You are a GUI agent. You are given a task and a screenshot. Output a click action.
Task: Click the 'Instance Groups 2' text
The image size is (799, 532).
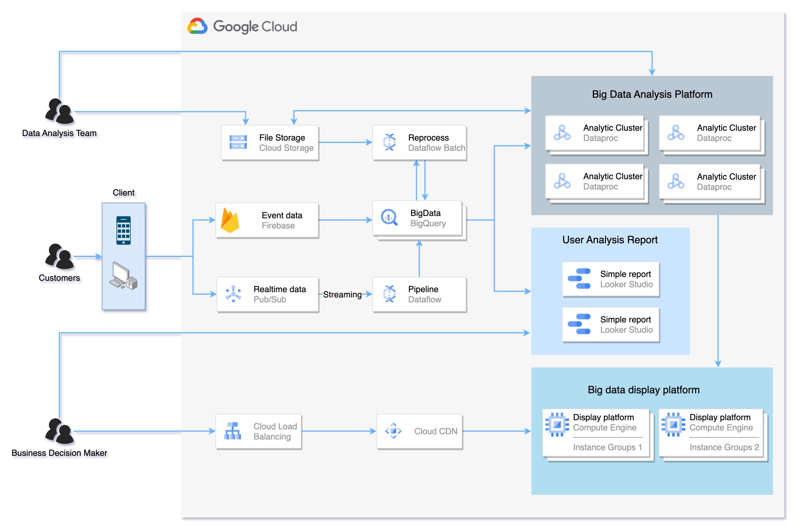[724, 447]
